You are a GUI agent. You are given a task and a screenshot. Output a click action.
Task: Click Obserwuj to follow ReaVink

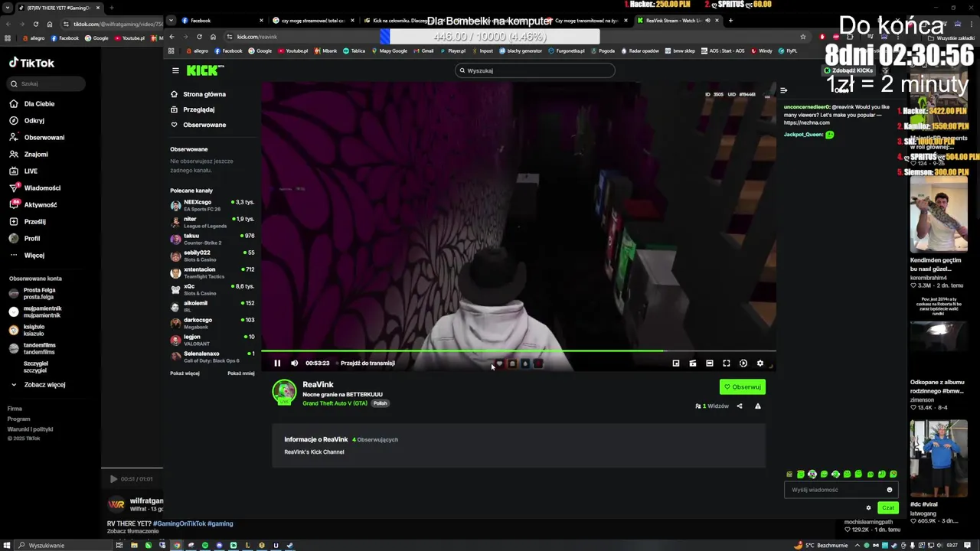(742, 387)
